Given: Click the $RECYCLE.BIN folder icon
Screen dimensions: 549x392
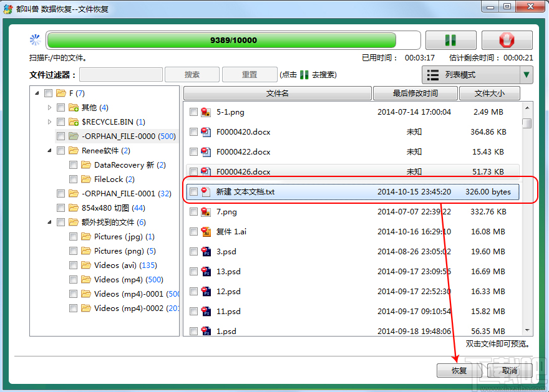Looking at the screenshot, I should coord(74,122).
